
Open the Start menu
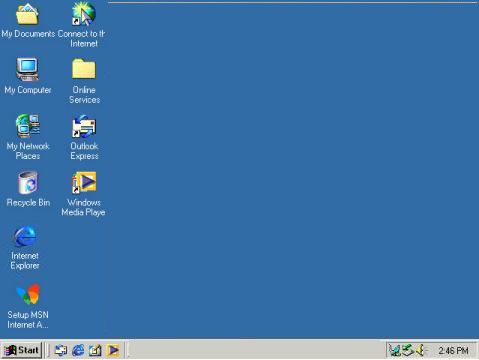[22, 350]
